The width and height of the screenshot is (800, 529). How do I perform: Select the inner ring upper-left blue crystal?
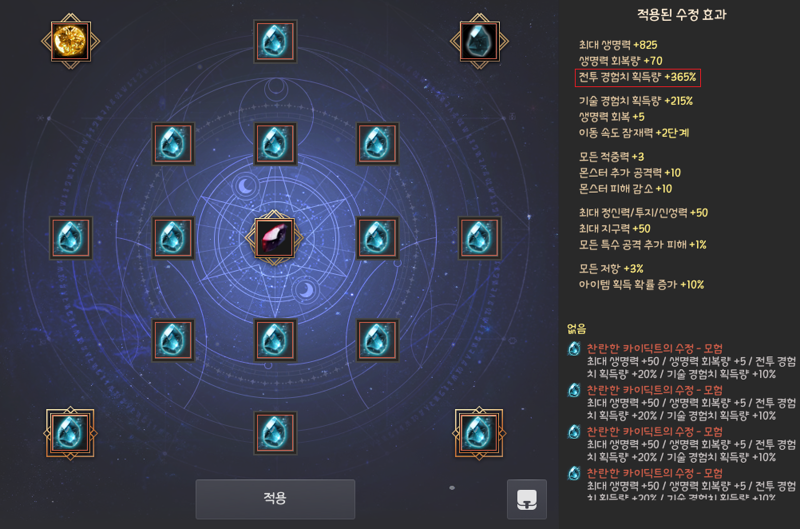coord(173,143)
